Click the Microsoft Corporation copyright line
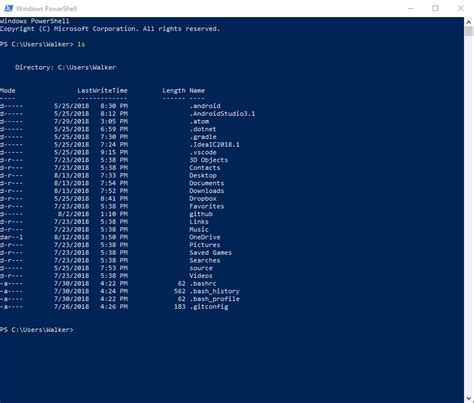 coord(110,29)
